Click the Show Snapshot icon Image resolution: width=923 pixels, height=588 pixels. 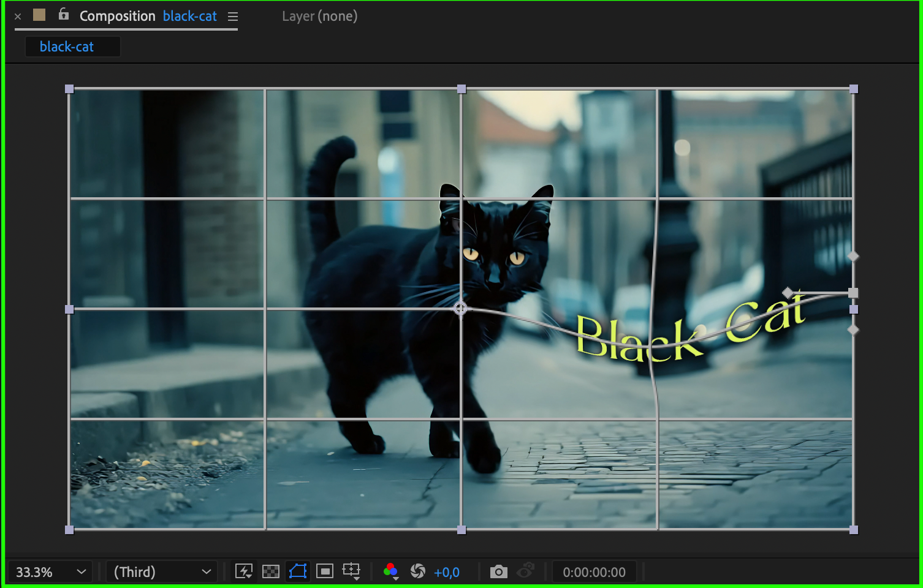525,571
